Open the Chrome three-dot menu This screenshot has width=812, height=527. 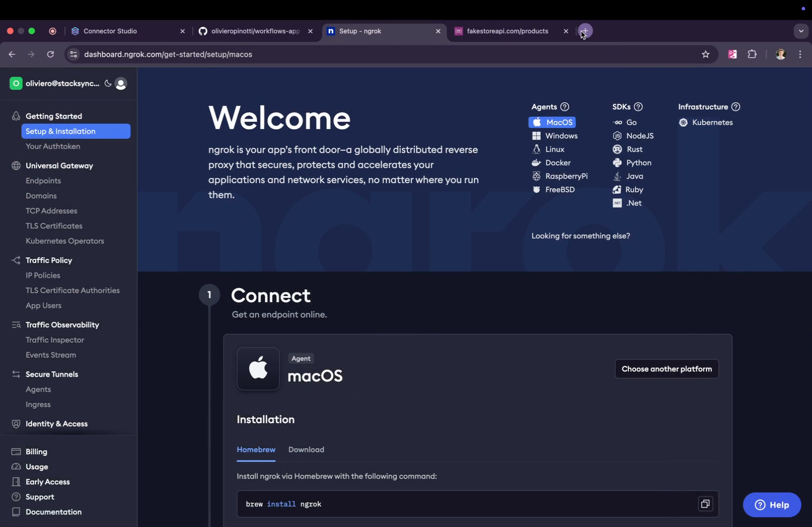pos(800,54)
